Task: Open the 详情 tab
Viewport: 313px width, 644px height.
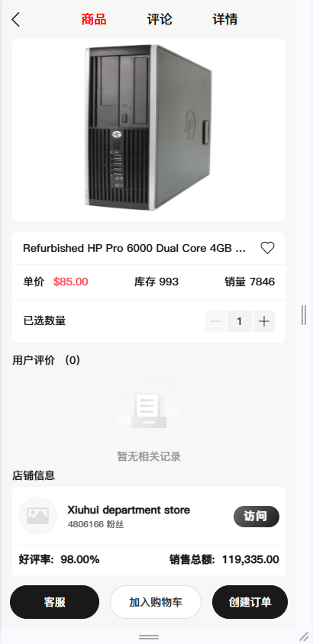Action: [225, 19]
